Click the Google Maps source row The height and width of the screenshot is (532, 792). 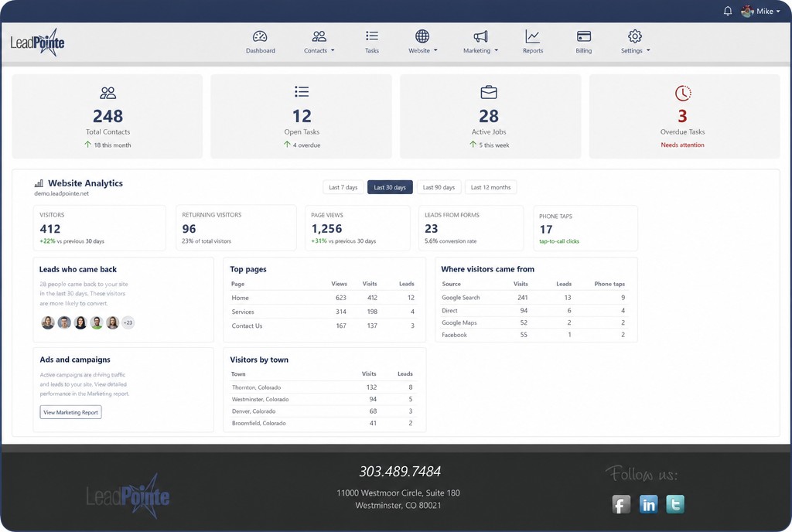coord(534,322)
